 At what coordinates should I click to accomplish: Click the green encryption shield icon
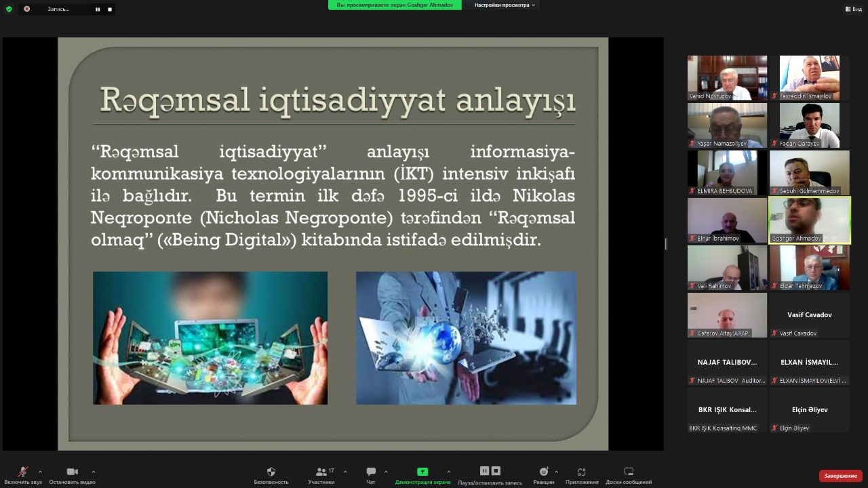[9, 9]
